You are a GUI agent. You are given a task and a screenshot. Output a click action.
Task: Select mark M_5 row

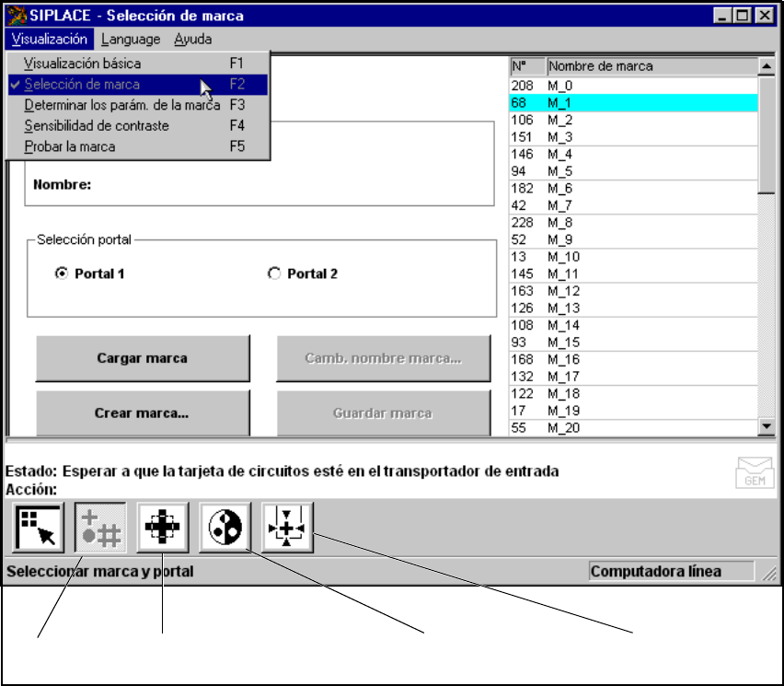coord(633,171)
